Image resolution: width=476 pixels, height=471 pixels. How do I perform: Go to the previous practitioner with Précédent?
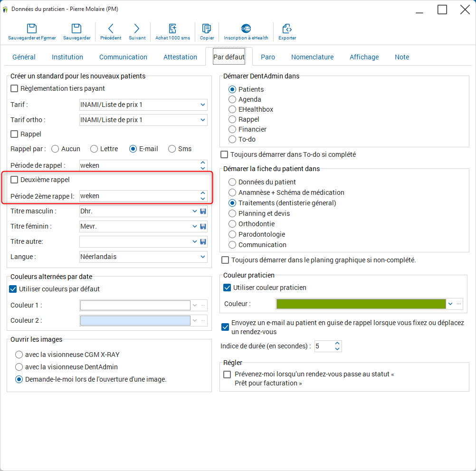point(111,29)
